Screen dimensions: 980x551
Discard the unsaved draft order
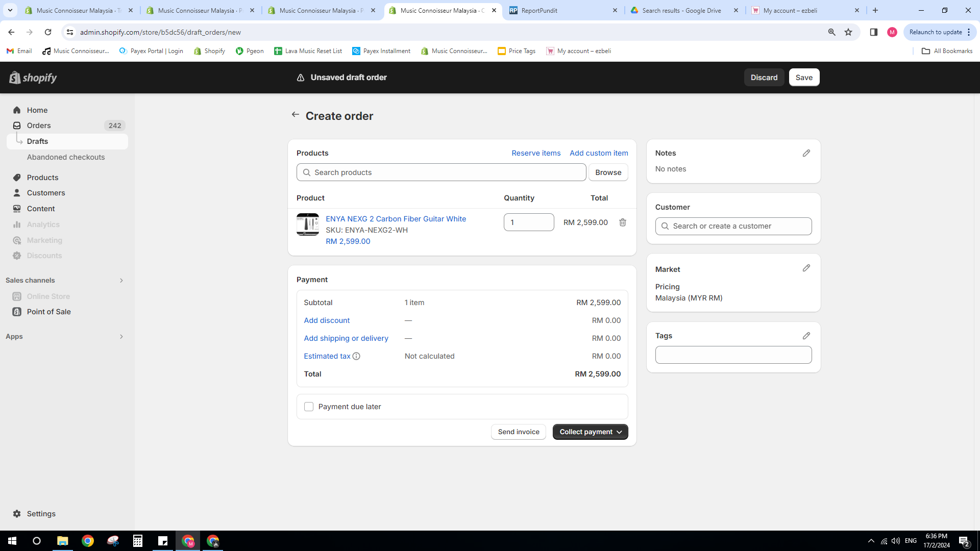pyautogui.click(x=764, y=78)
